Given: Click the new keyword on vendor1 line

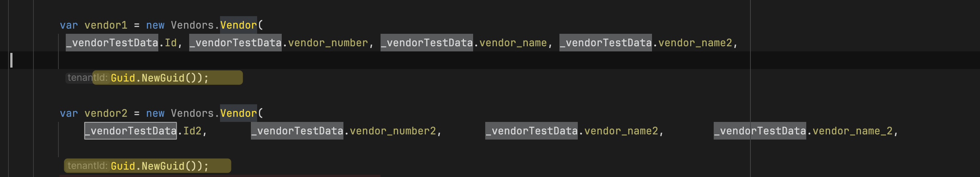Looking at the screenshot, I should click(155, 25).
